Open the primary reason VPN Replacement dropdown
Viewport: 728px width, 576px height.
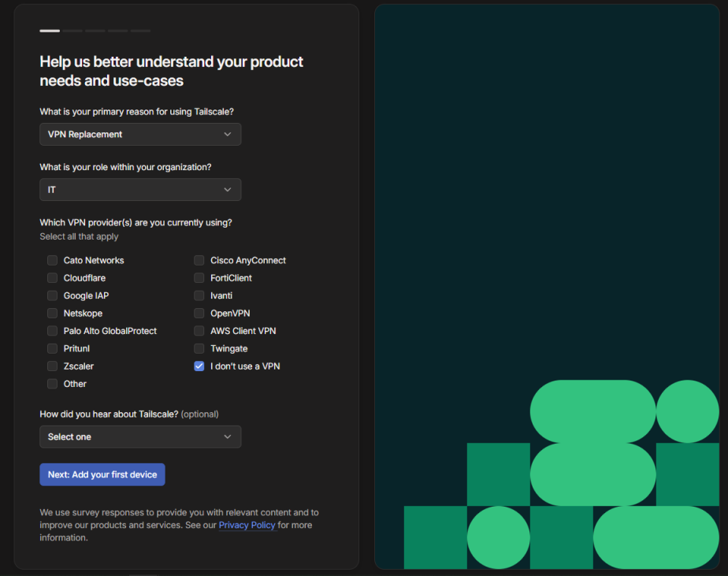click(140, 134)
